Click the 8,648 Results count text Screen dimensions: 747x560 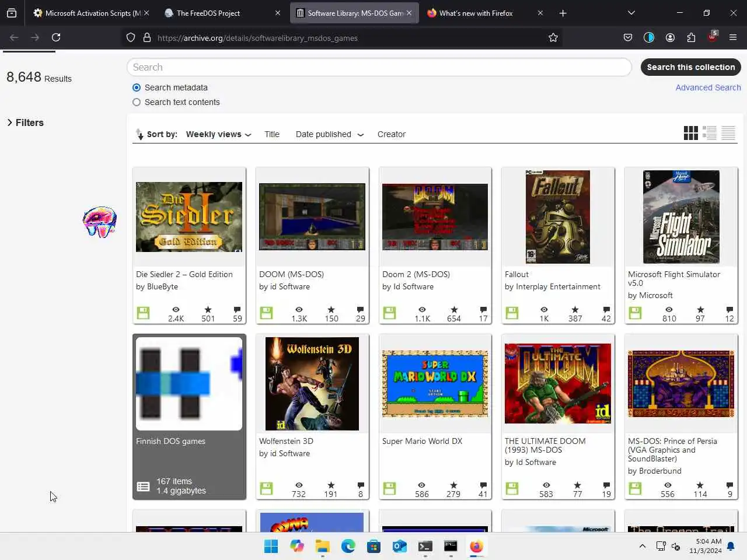(39, 77)
